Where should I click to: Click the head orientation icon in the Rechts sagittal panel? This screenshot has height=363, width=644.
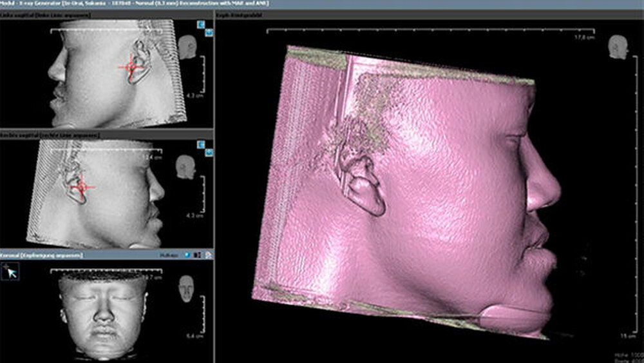tap(187, 166)
